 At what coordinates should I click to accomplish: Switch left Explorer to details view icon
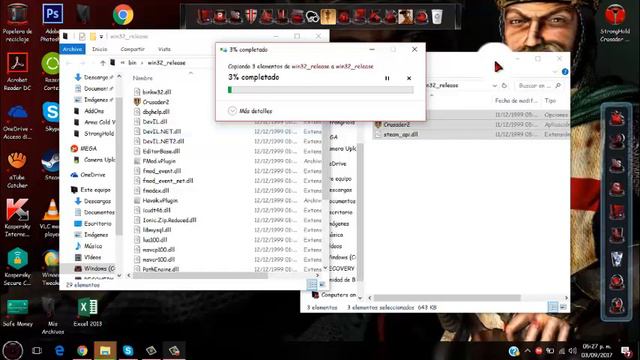[x=312, y=284]
